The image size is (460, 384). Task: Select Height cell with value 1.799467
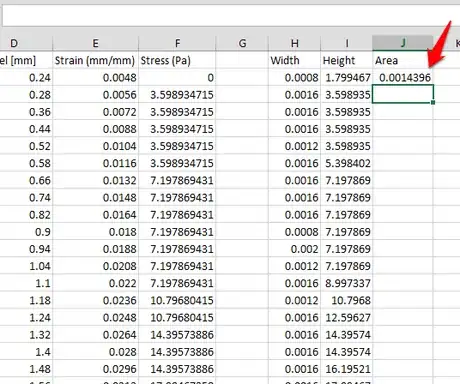click(347, 77)
